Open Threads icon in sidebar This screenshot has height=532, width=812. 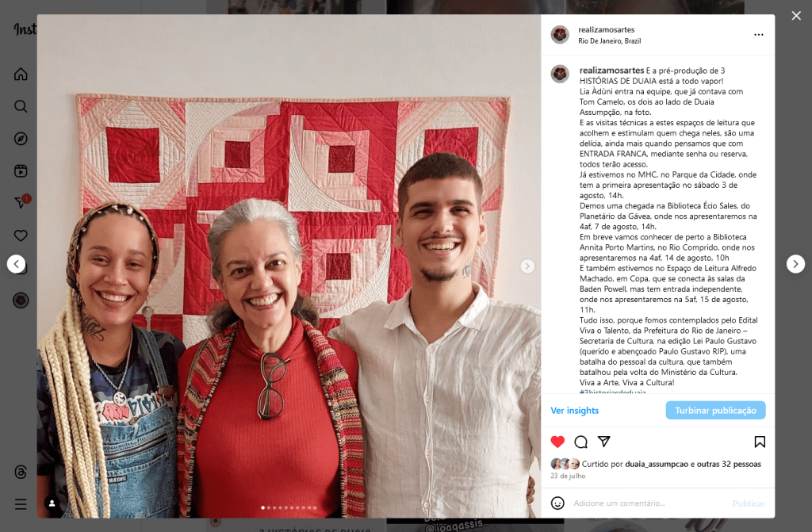[21, 472]
